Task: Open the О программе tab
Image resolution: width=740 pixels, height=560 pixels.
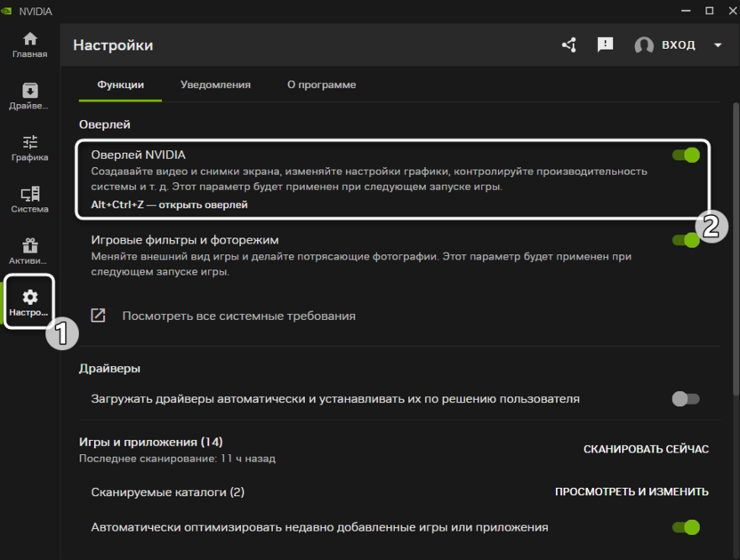Action: point(321,85)
